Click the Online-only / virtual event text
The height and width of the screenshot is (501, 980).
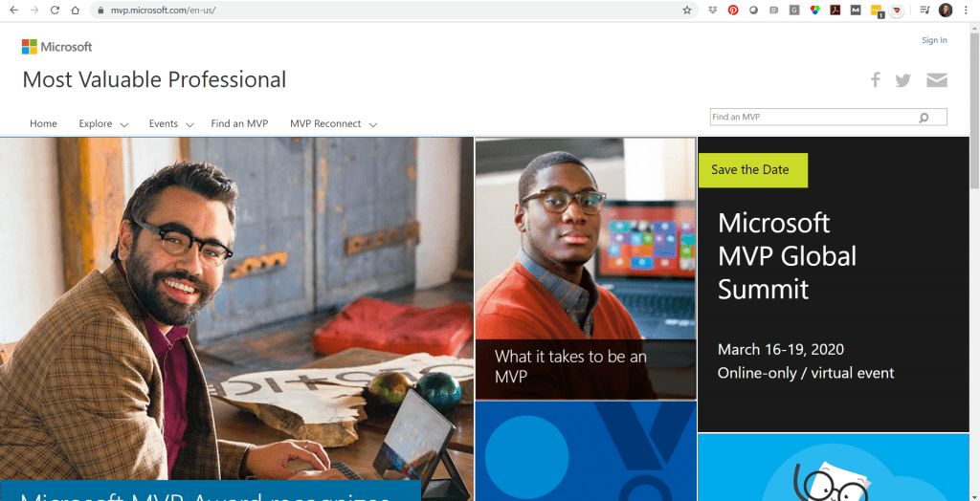(x=806, y=373)
